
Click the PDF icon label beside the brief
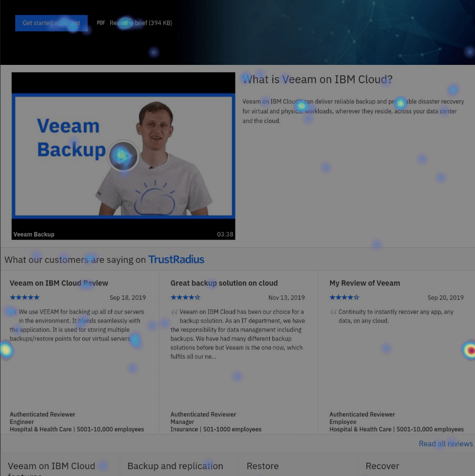coord(101,23)
